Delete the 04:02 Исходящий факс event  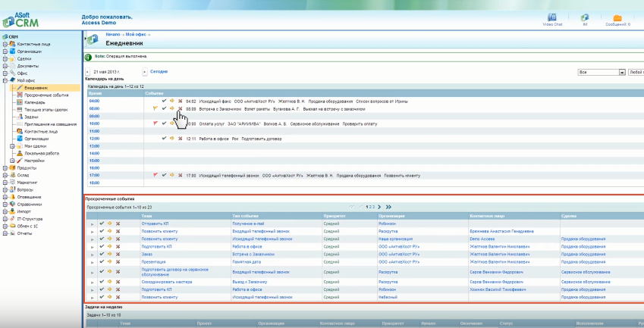(180, 101)
